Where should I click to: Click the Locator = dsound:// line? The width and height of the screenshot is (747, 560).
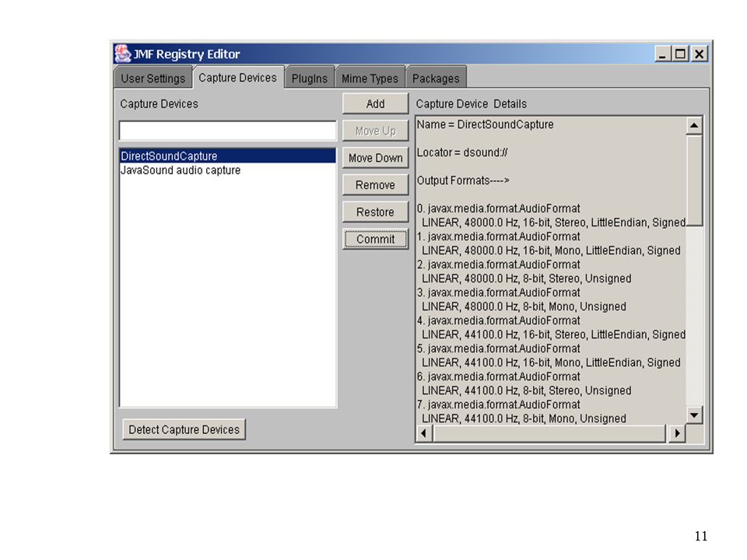[461, 152]
